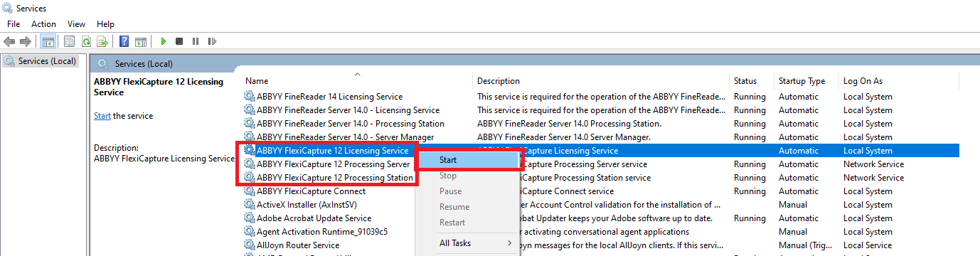
Task: Select ABBYY FineReader 14 Licensing Service row
Action: point(329,97)
